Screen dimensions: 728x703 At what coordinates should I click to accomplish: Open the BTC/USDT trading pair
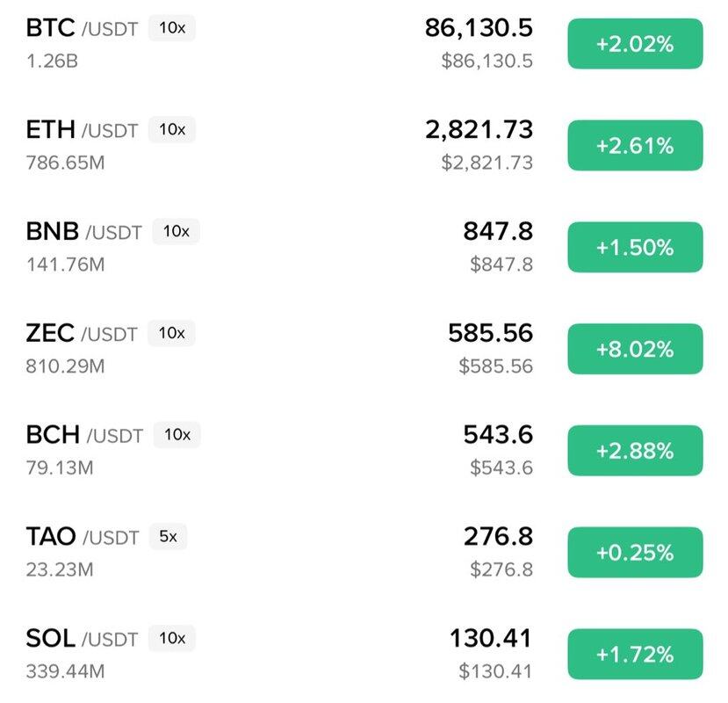coord(82,29)
